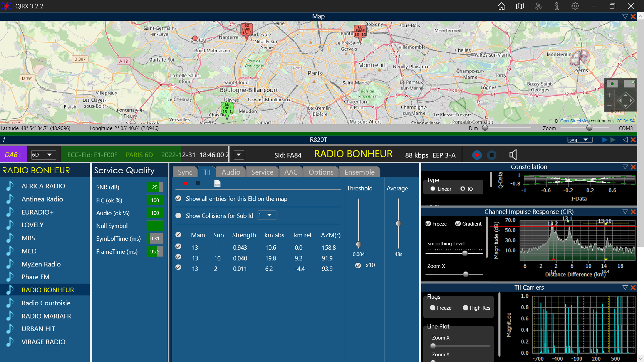Switch to the Ensemble tab
The width and height of the screenshot is (644, 362).
[360, 172]
